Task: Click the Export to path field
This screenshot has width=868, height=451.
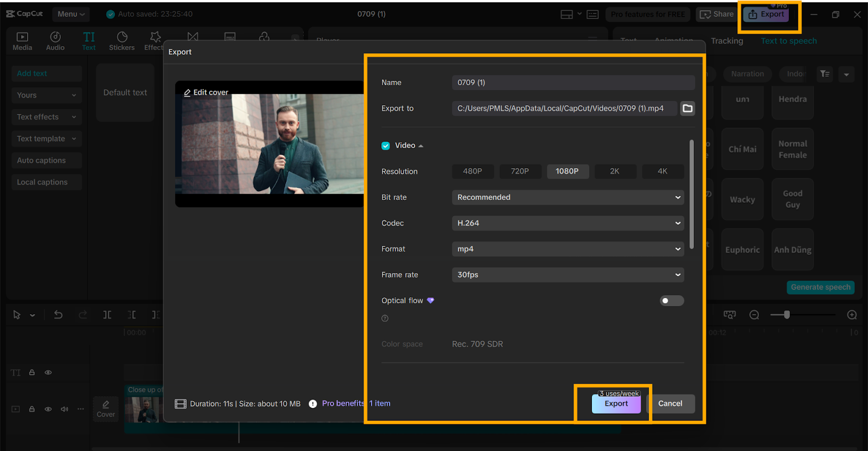Action: point(565,109)
